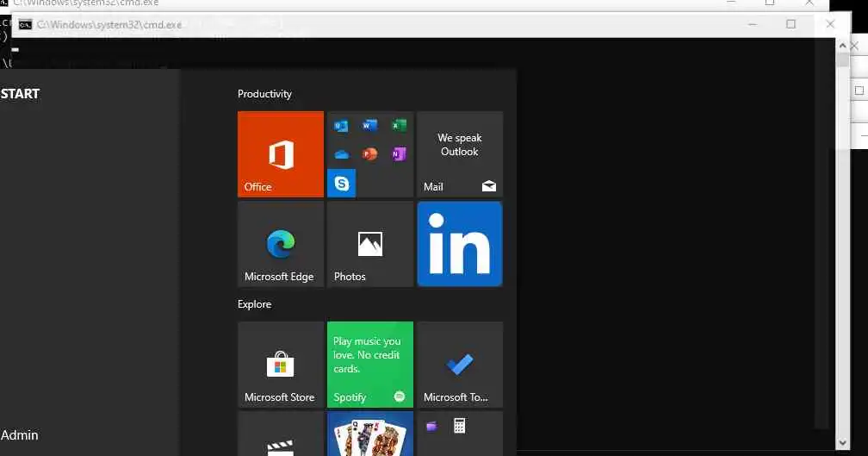Launch Word from the Office apps folder tile
The image size is (868, 456).
tap(369, 126)
